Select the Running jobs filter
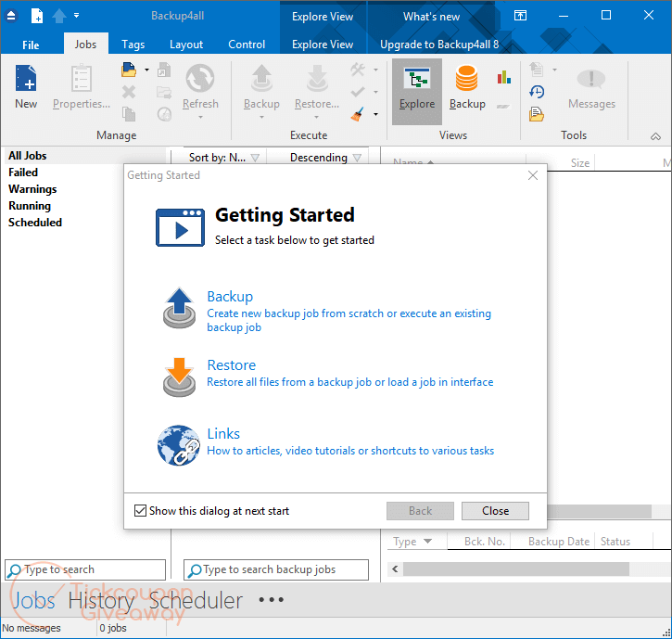The width and height of the screenshot is (672, 639). point(30,205)
